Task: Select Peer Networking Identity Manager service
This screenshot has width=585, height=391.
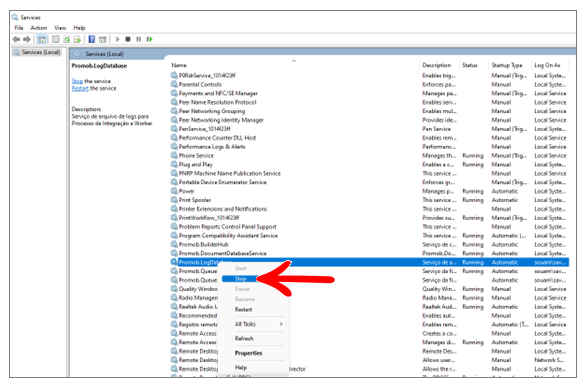Action: (221, 120)
